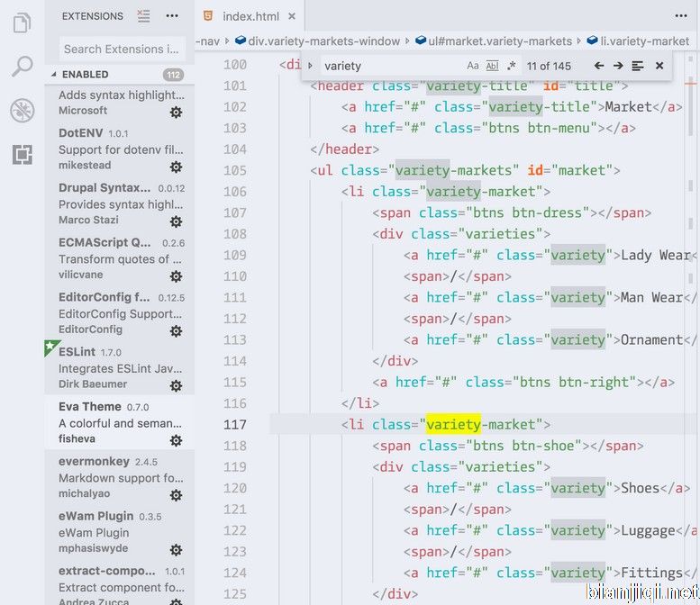Open editor more actions ellipsis

tap(681, 16)
